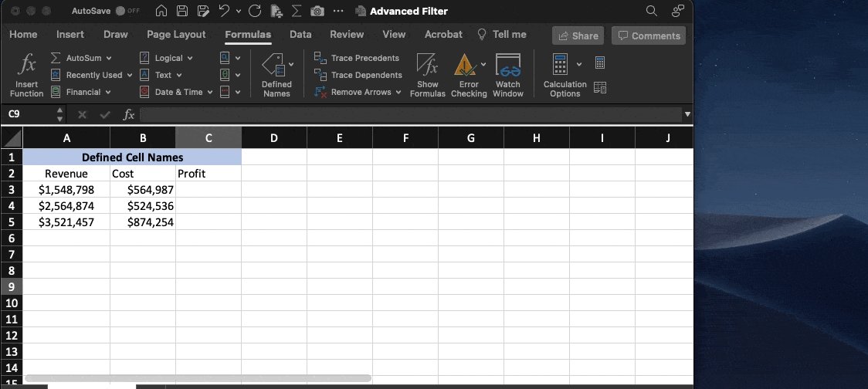
Task: Click the Calculate Sheet icon
Action: pyautogui.click(x=600, y=87)
